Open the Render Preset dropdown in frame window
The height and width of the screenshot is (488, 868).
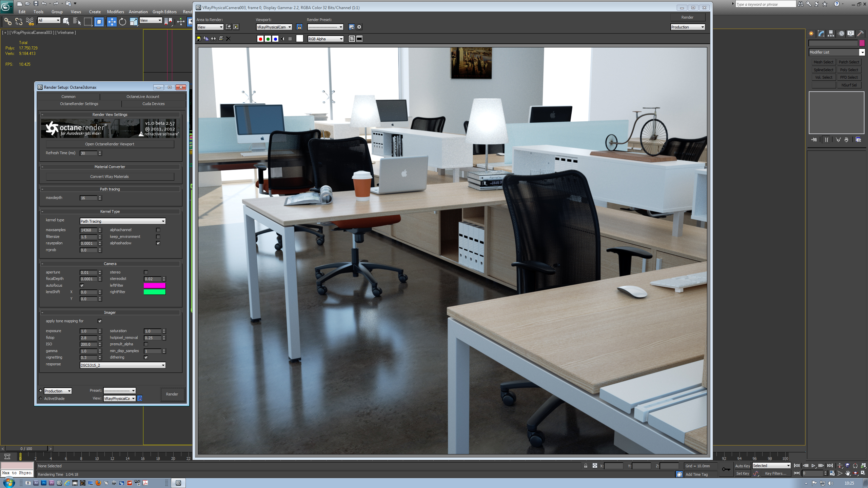(x=325, y=27)
